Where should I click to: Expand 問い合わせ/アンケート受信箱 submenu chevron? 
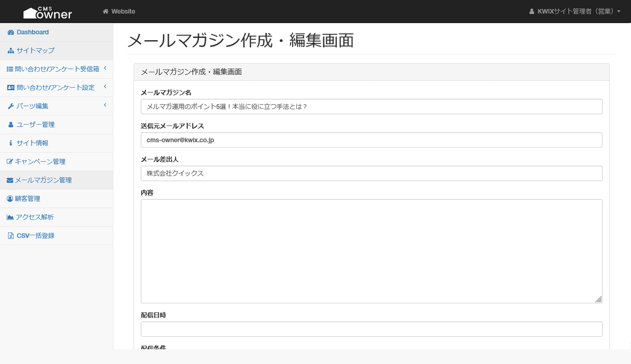point(105,68)
